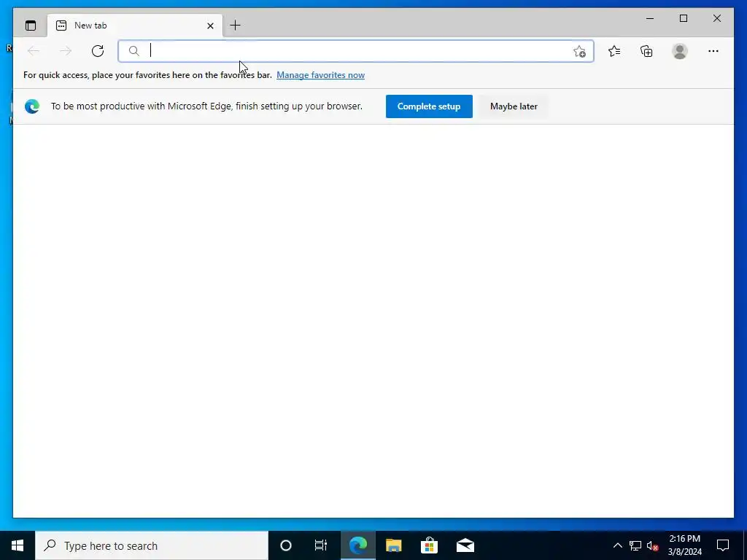Click Manage favorites now link
The image size is (747, 560).
(x=321, y=75)
